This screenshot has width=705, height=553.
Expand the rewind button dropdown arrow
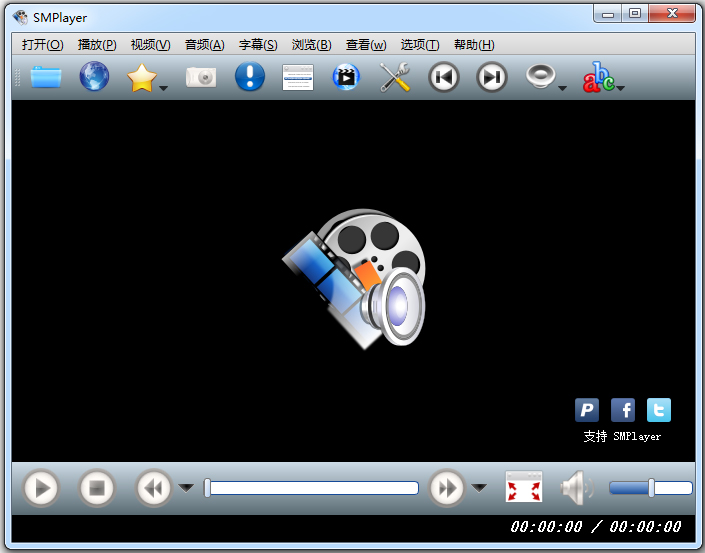(186, 488)
